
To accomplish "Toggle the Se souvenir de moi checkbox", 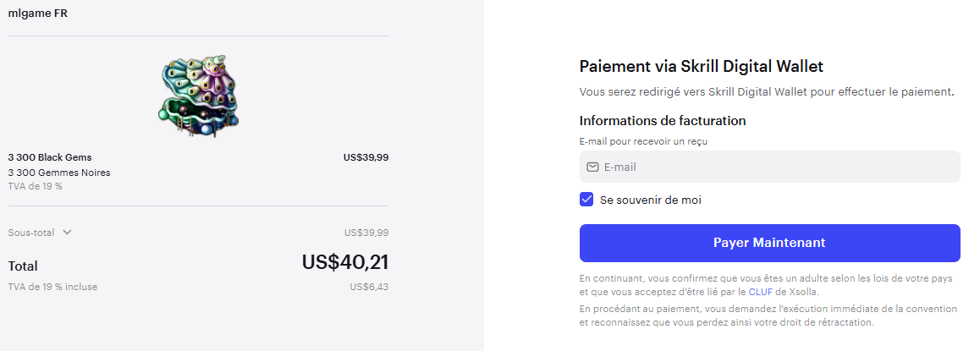I will 586,200.
